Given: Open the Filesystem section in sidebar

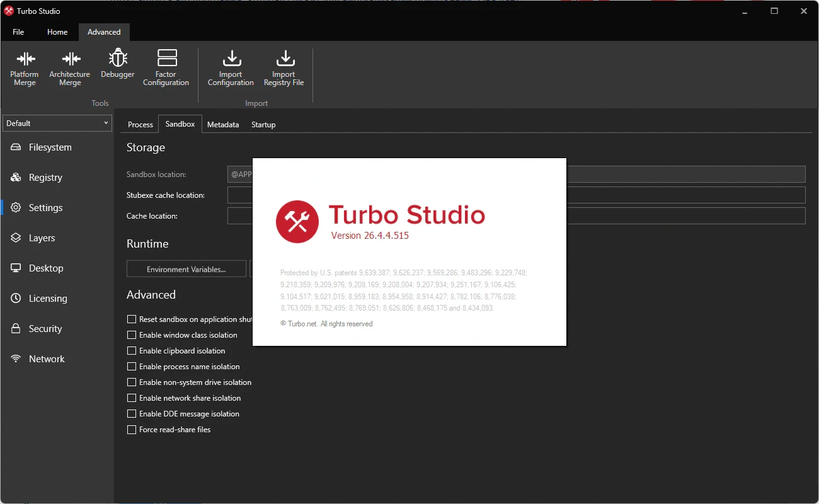Looking at the screenshot, I should 50,147.
